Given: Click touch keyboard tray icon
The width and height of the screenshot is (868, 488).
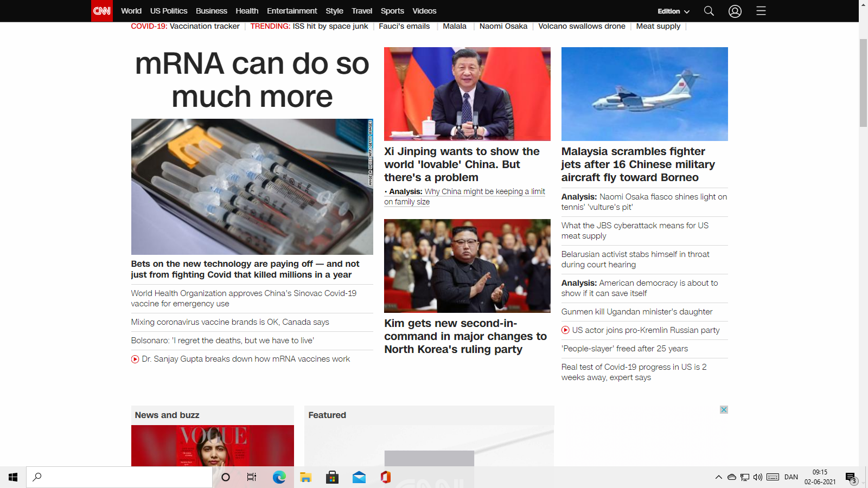Looking at the screenshot, I should [x=773, y=477].
